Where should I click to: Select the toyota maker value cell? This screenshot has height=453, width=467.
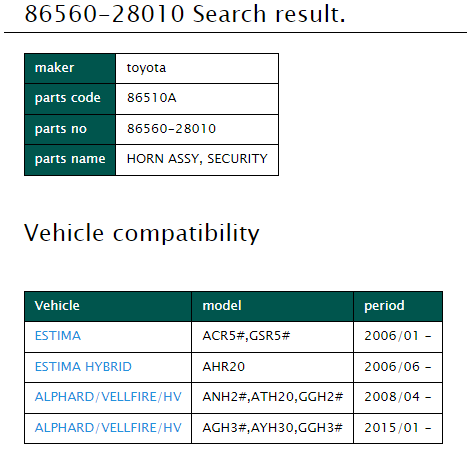coord(197,68)
